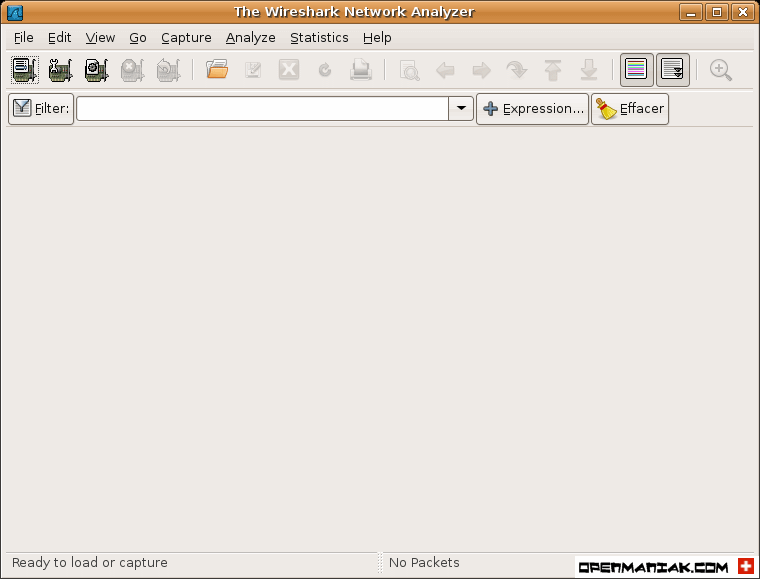760x579 pixels.
Task: Close the Wireshark window
Action: [743, 12]
